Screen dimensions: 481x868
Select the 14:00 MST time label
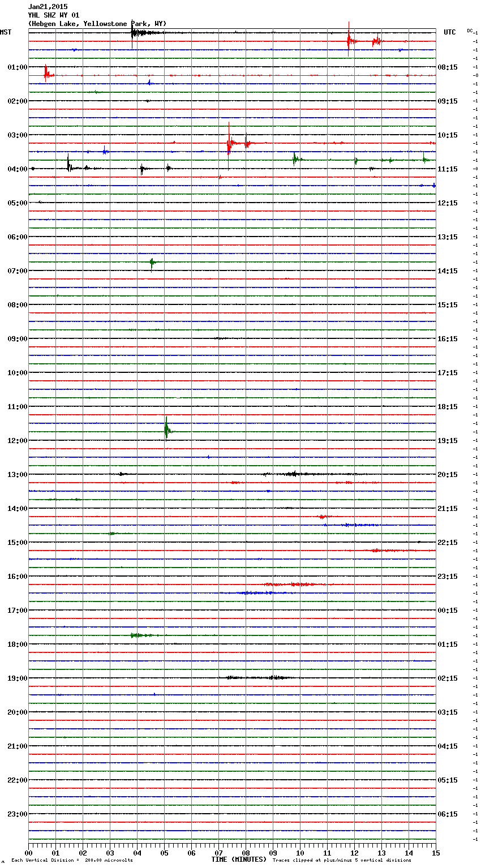tap(18, 509)
